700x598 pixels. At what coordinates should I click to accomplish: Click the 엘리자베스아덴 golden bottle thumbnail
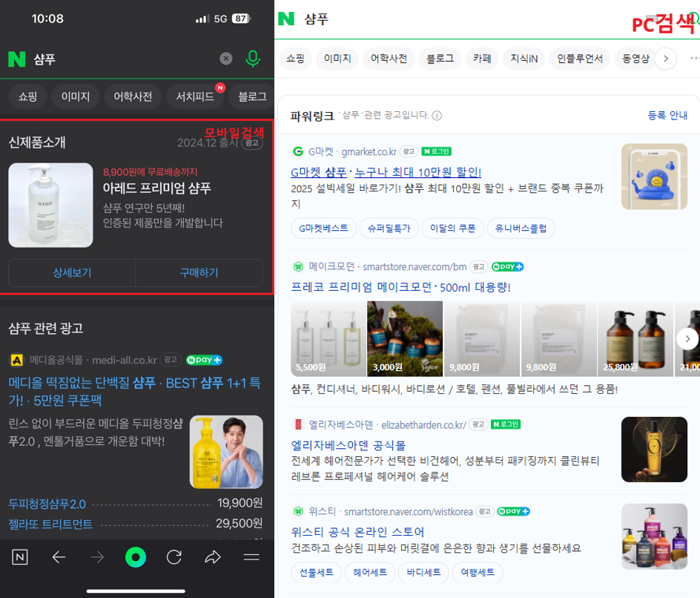654,450
